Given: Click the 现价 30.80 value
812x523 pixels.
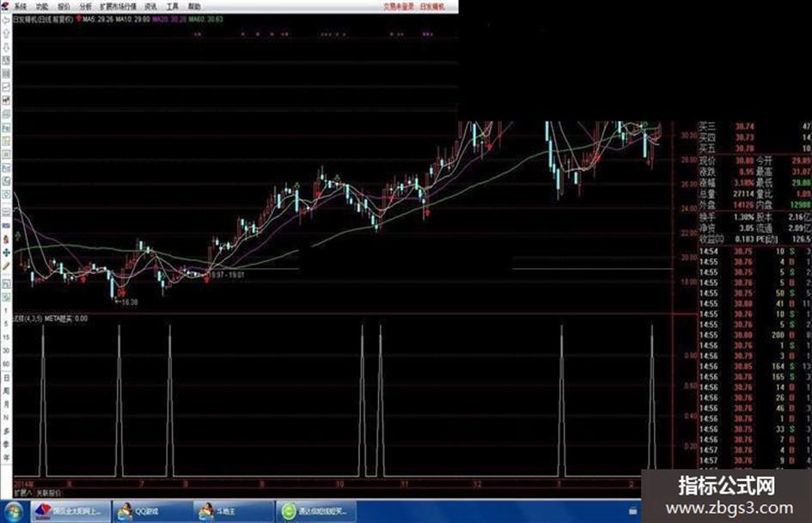Looking at the screenshot, I should point(744,161).
